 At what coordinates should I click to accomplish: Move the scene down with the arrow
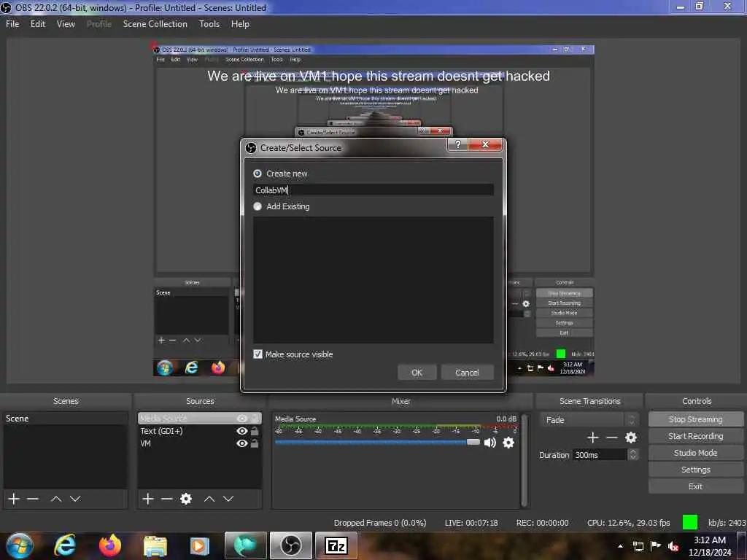pos(75,499)
